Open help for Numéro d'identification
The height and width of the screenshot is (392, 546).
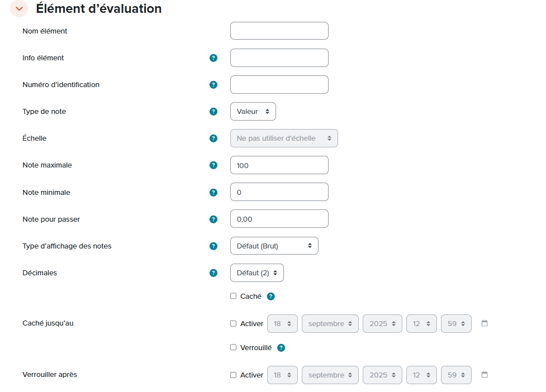click(x=213, y=85)
